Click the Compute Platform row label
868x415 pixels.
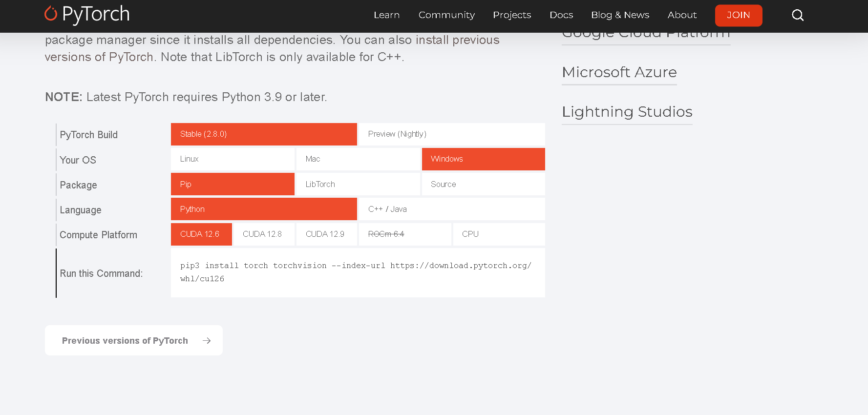98,235
